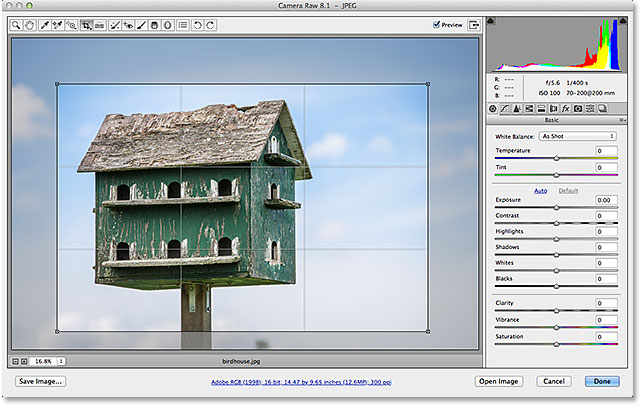Select the Color Sampler tool
Image resolution: width=640 pixels, height=406 pixels.
58,25
